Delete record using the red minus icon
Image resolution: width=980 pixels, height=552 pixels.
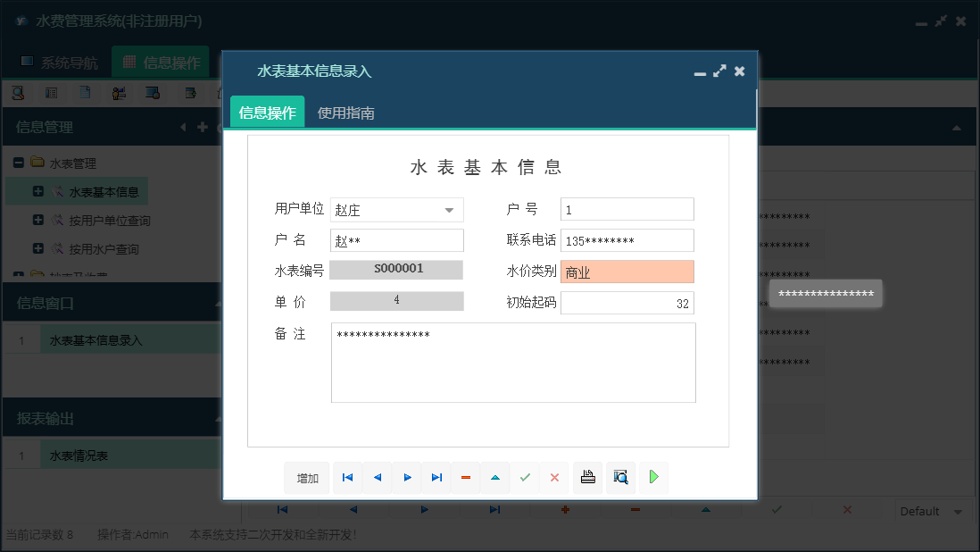tap(465, 478)
